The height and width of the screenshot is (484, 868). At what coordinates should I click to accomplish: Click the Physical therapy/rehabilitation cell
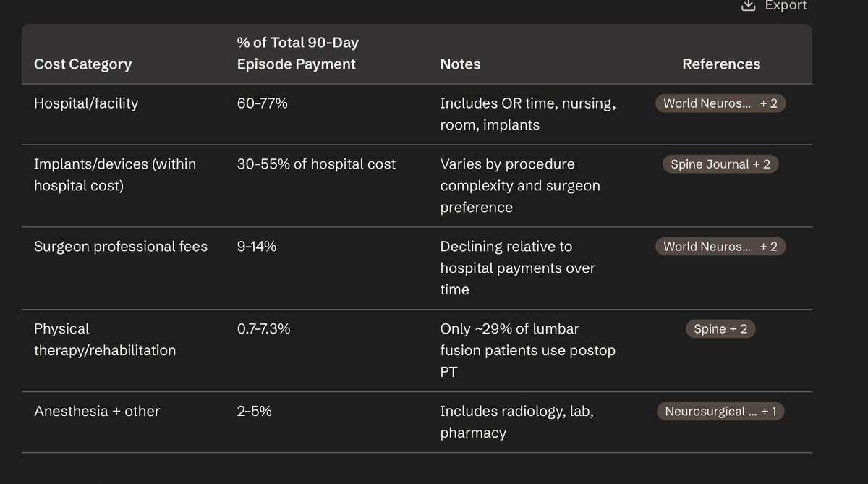pyautogui.click(x=105, y=339)
